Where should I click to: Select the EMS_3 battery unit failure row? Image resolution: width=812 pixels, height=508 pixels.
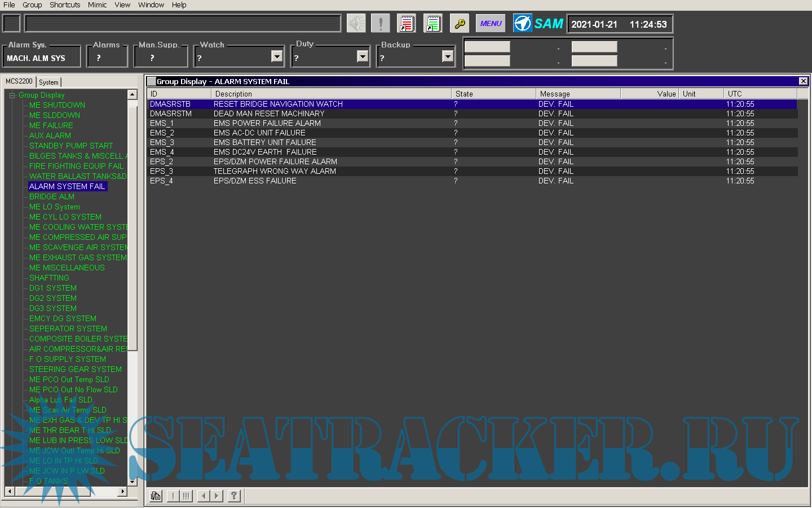264,142
